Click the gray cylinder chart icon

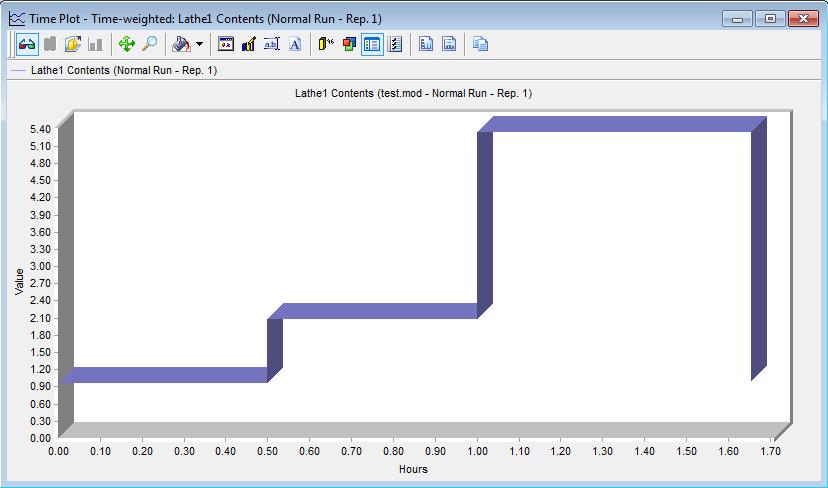(50, 44)
